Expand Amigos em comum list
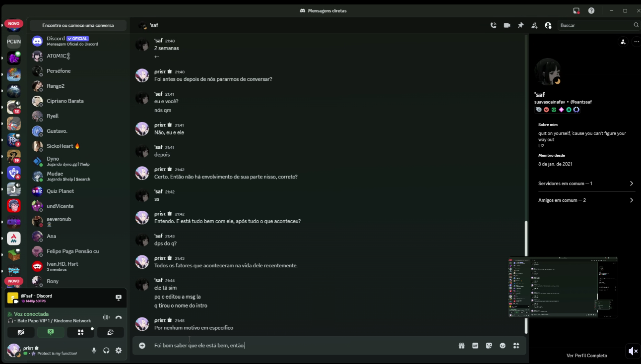The image size is (641, 364). tap(585, 200)
